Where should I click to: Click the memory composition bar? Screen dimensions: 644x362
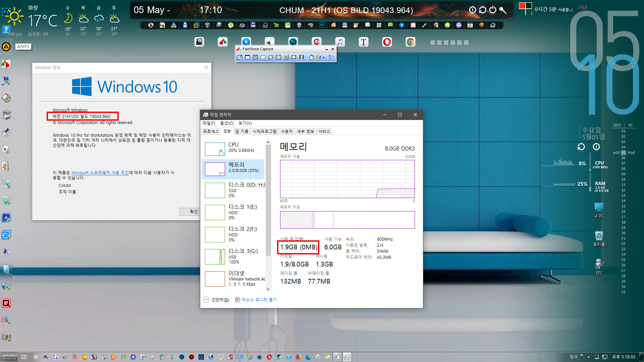(347, 220)
